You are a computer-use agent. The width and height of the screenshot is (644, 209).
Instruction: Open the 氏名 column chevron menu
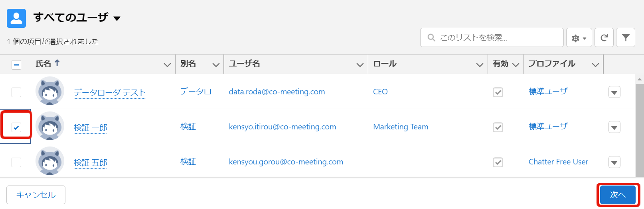click(x=167, y=65)
